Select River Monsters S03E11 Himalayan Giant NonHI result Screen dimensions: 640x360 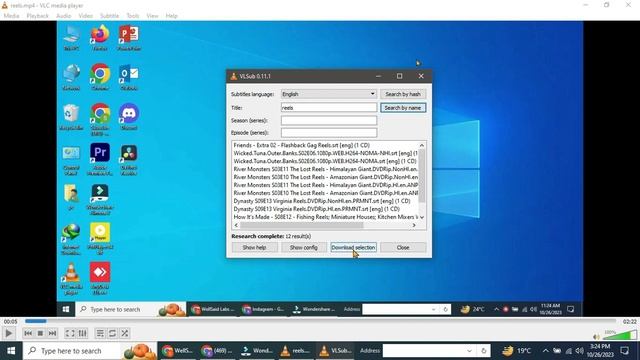click(x=325, y=169)
